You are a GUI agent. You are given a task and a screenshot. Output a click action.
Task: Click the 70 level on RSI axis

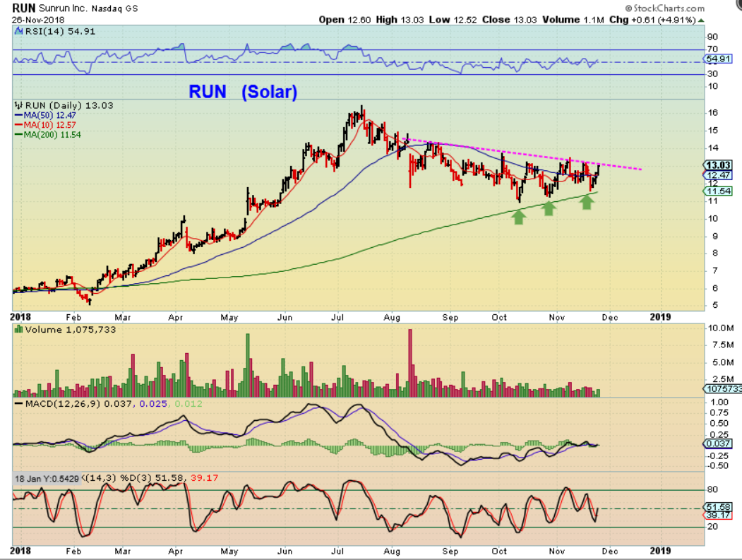pyautogui.click(x=712, y=49)
